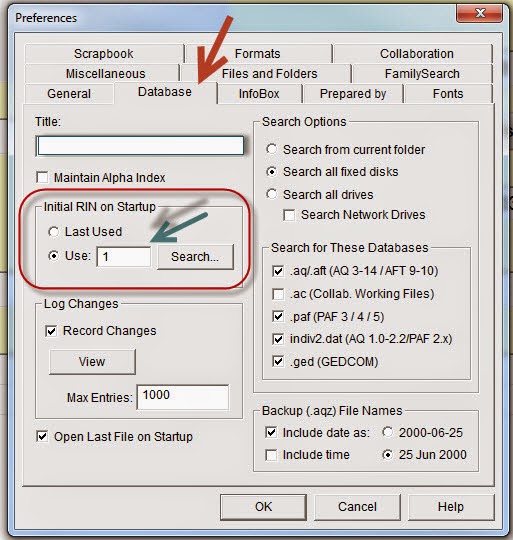Select the Use RIN radio option
513x540 pixels.
coord(53,256)
